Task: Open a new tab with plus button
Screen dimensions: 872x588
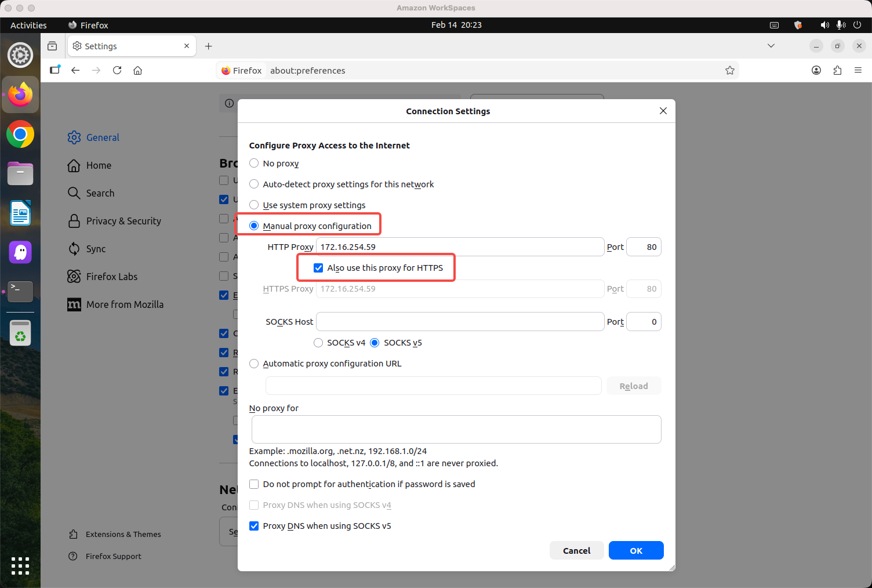Action: tap(209, 46)
